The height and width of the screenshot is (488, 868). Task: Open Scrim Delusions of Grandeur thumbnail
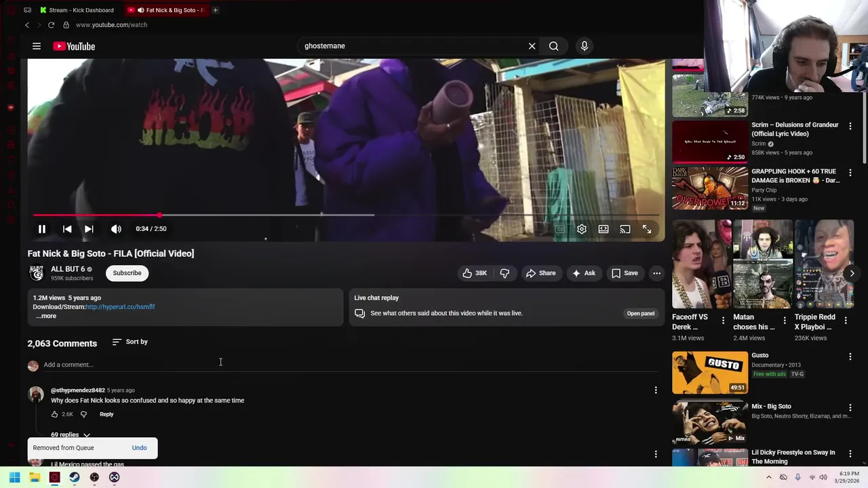[x=710, y=142]
